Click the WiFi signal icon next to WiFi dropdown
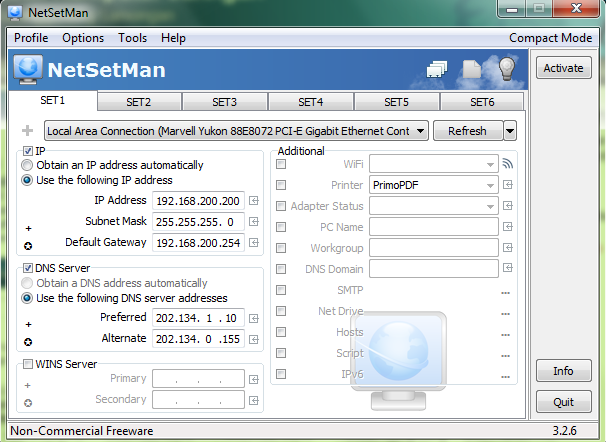The width and height of the screenshot is (606, 442). coord(508,164)
